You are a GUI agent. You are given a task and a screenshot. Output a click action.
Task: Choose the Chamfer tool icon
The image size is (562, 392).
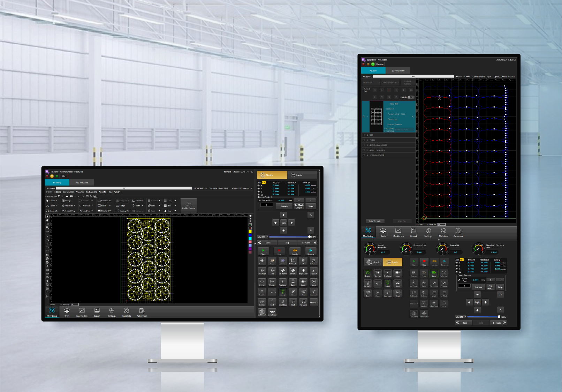pyautogui.click(x=134, y=201)
